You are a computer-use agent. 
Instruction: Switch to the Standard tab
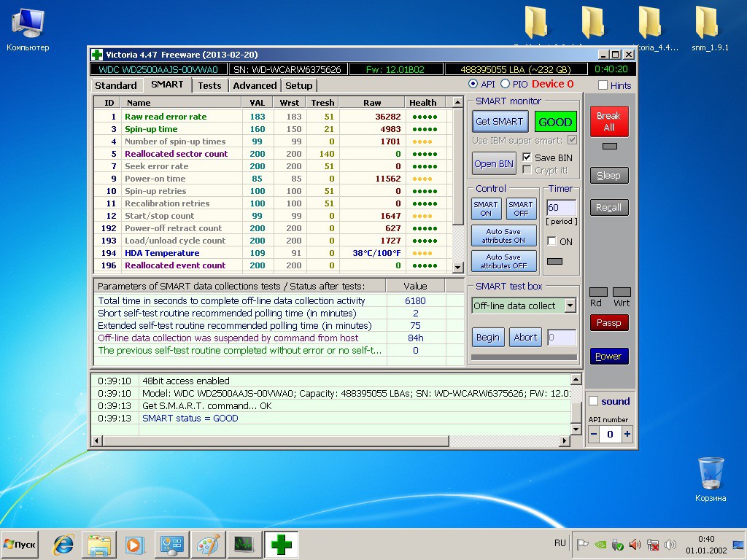tap(116, 86)
